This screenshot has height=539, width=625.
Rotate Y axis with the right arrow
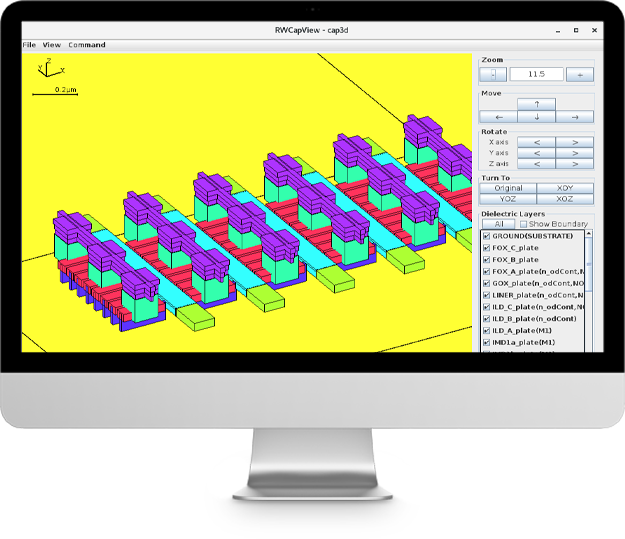[574, 153]
